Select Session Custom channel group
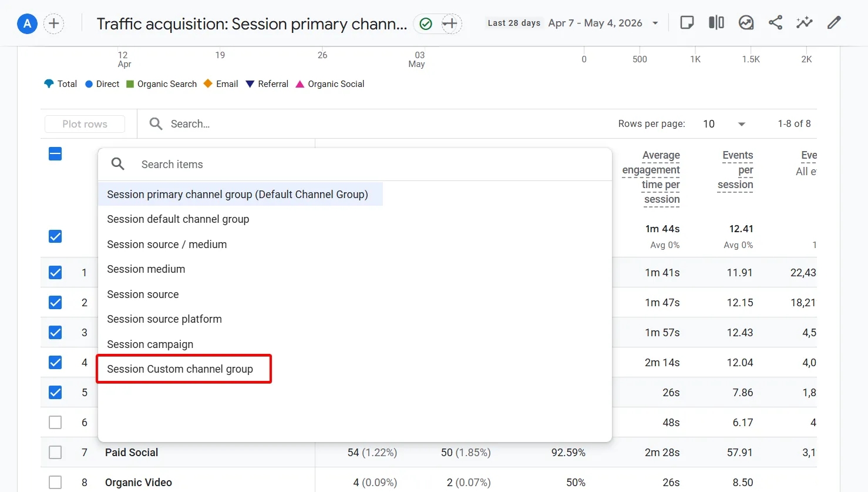This screenshot has width=868, height=492. pyautogui.click(x=180, y=369)
